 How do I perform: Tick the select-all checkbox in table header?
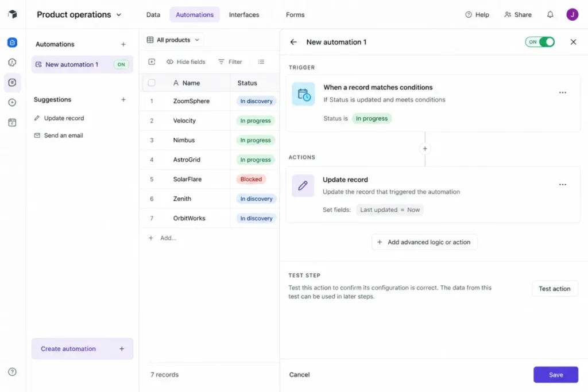[152, 83]
